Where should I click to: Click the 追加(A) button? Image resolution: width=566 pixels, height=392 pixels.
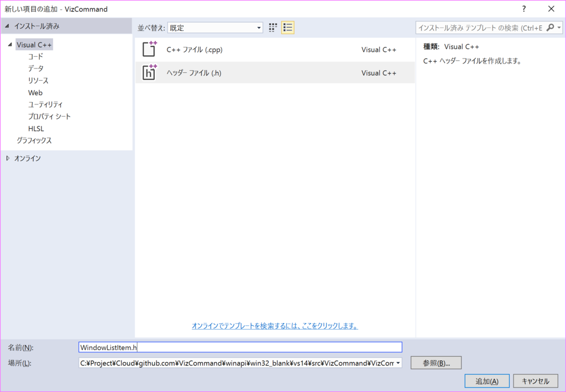click(x=487, y=381)
